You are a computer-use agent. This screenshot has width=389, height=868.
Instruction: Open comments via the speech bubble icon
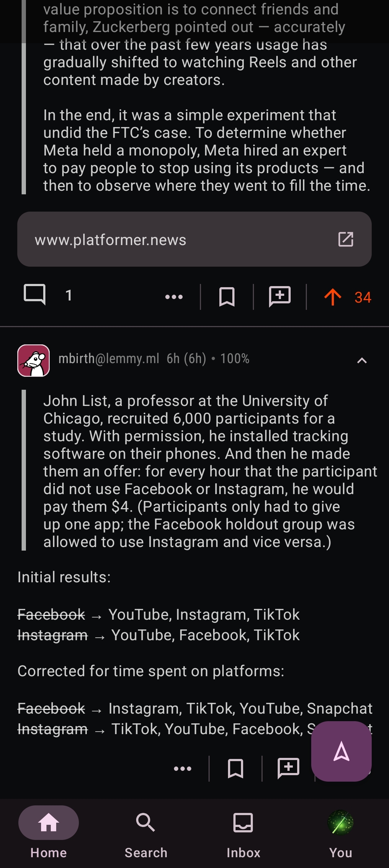click(x=35, y=295)
